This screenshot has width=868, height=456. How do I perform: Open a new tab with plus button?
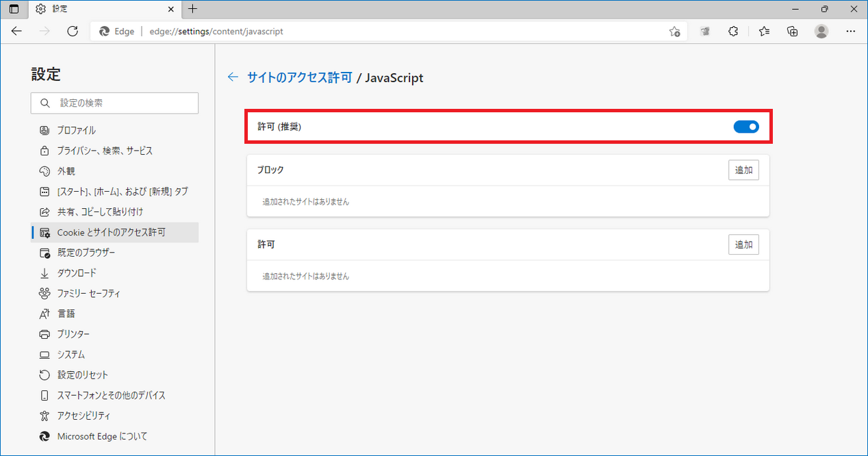click(192, 9)
